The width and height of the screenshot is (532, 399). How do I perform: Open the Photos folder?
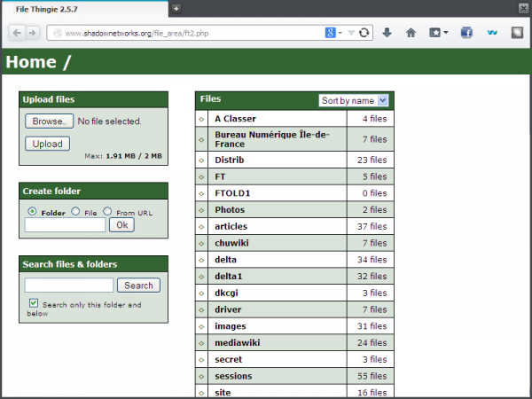tap(230, 209)
